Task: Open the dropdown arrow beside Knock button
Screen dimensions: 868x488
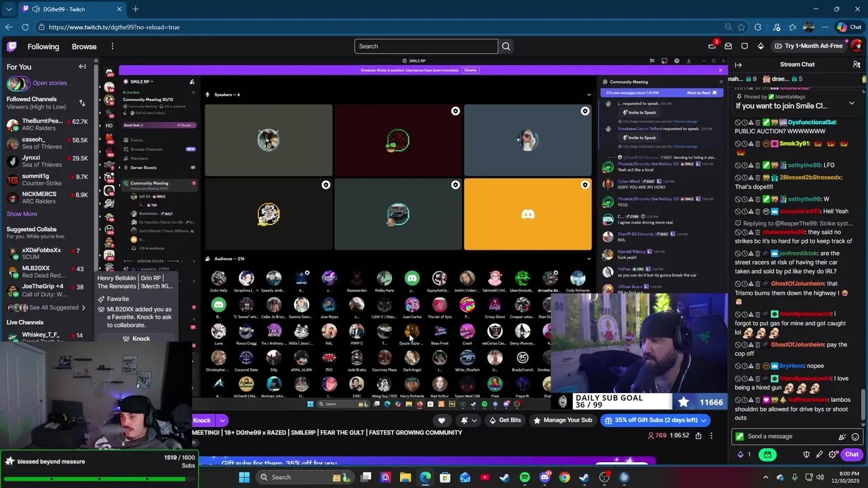Action: (222, 420)
